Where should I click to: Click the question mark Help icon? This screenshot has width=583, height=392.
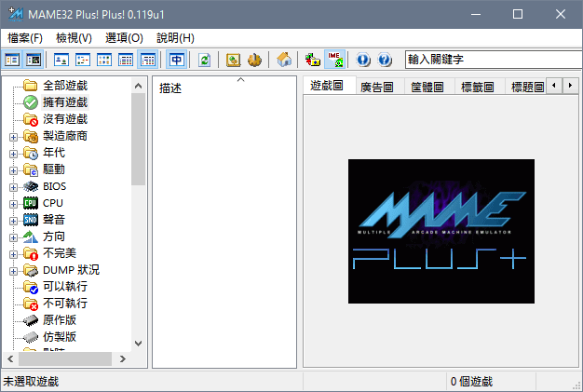(x=385, y=60)
